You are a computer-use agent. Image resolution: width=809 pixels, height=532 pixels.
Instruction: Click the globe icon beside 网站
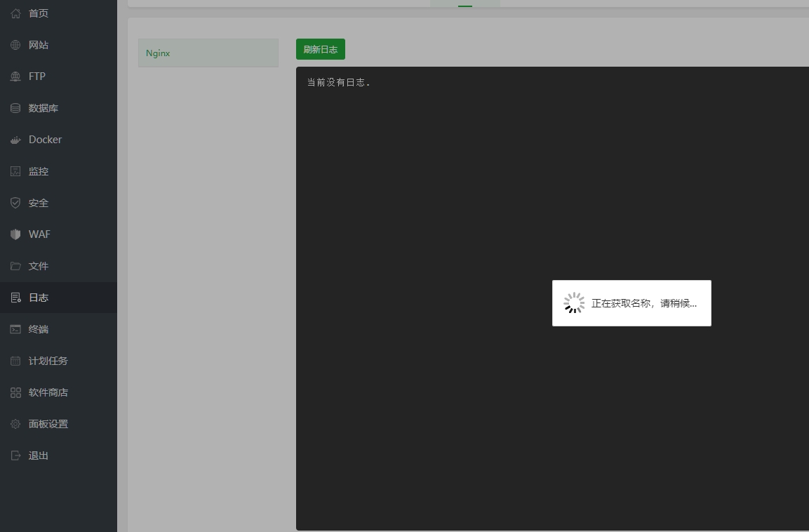(15, 45)
